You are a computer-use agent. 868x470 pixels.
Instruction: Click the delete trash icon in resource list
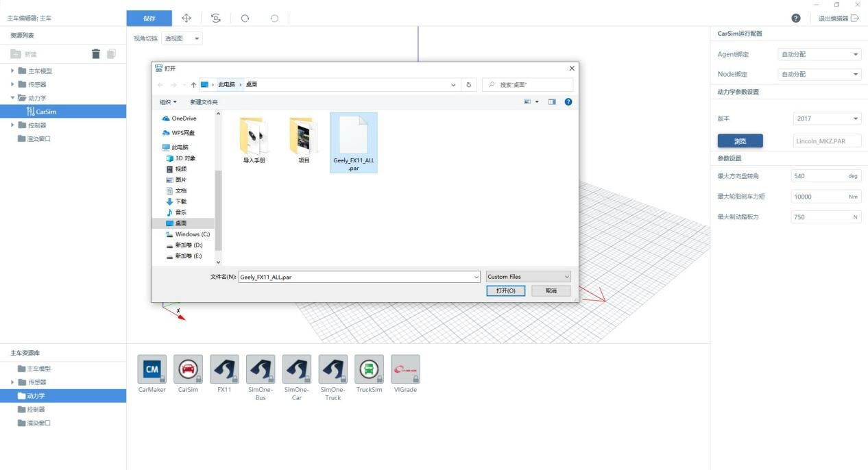[x=96, y=54]
